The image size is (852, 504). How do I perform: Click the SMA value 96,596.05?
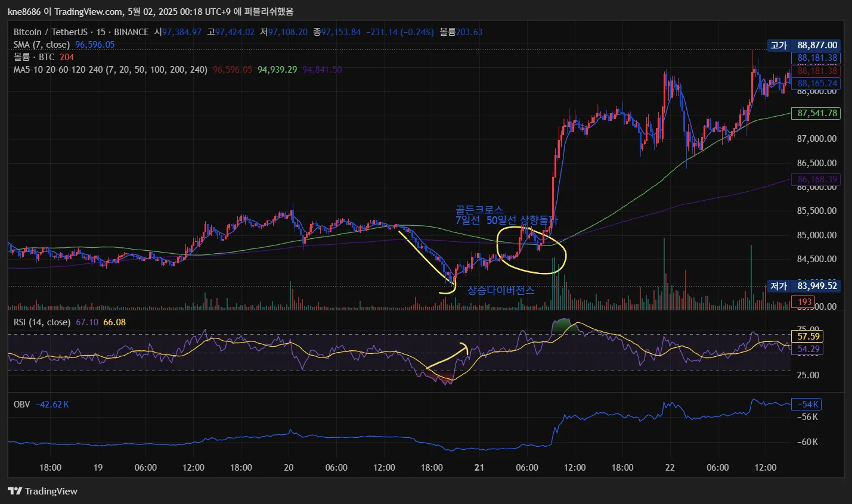click(95, 45)
